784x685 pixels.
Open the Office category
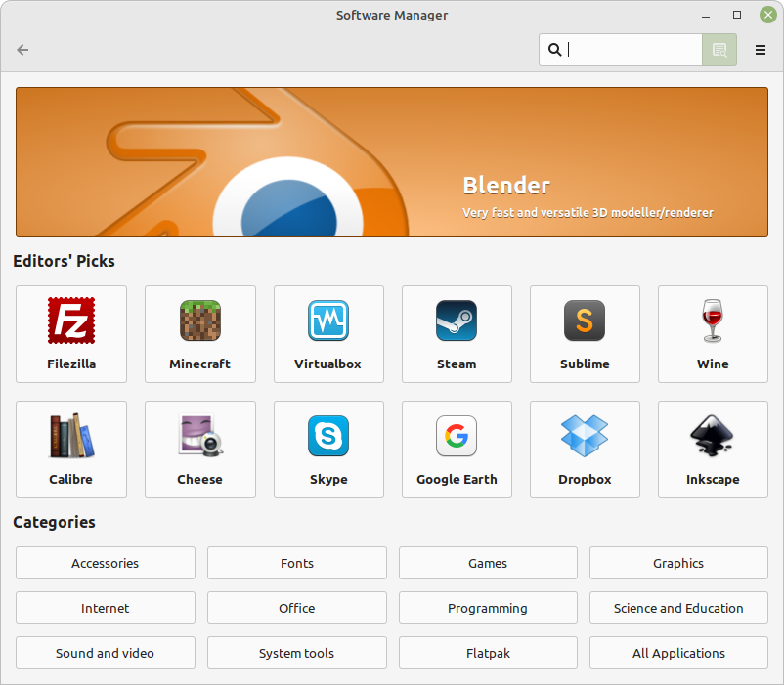point(297,608)
